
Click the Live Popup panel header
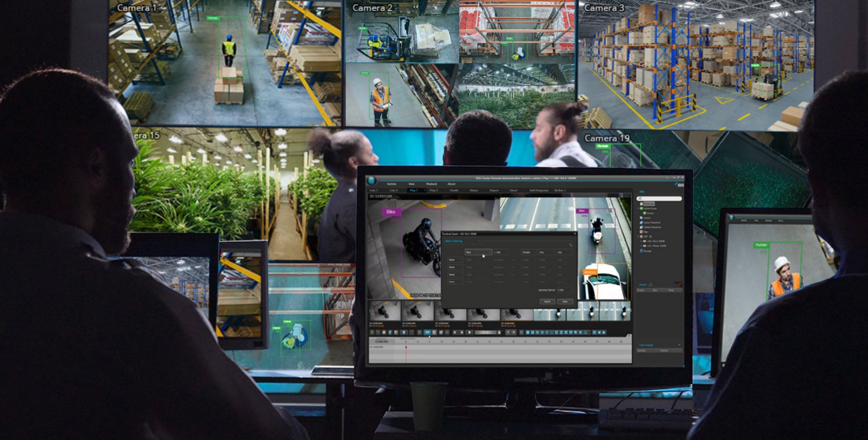coord(646,345)
